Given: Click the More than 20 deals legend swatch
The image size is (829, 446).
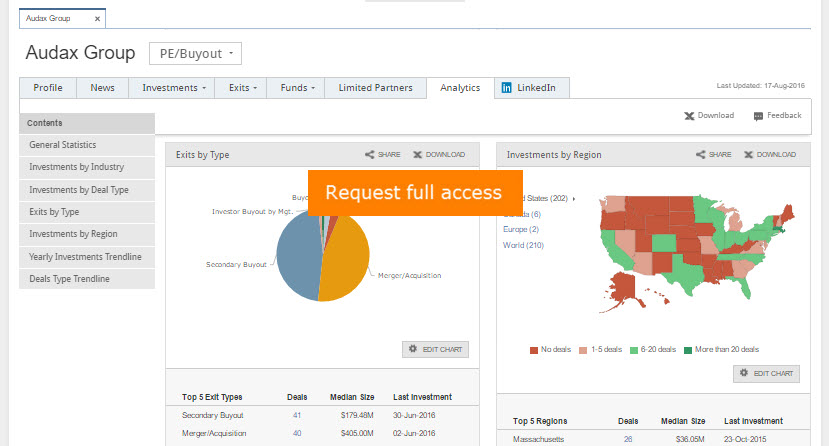Looking at the screenshot, I should pyautogui.click(x=688, y=350).
